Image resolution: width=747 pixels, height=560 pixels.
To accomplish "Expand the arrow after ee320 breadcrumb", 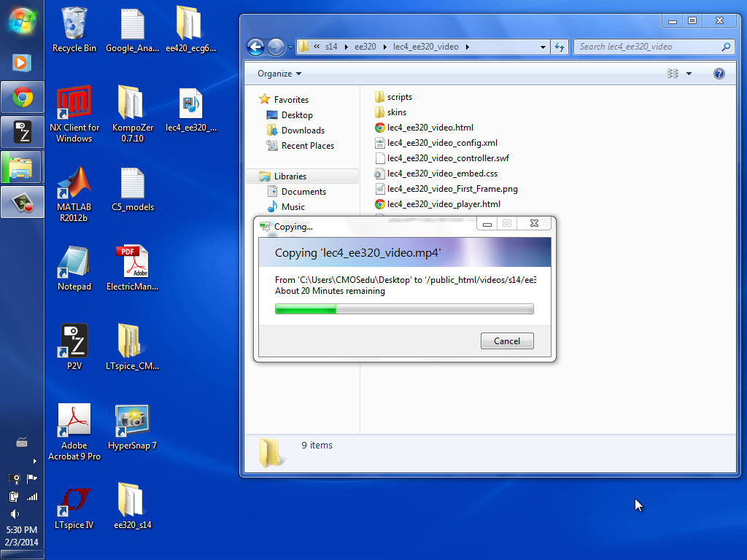I will pos(385,47).
